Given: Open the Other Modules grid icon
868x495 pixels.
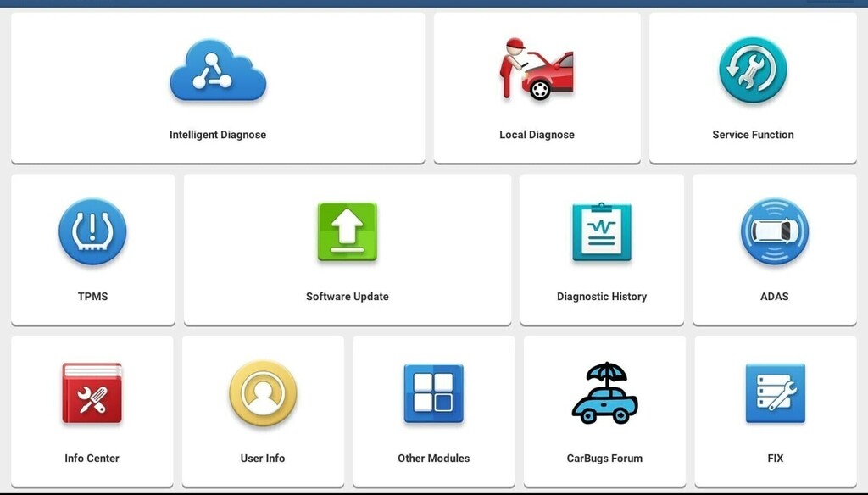Looking at the screenshot, I should click(433, 393).
